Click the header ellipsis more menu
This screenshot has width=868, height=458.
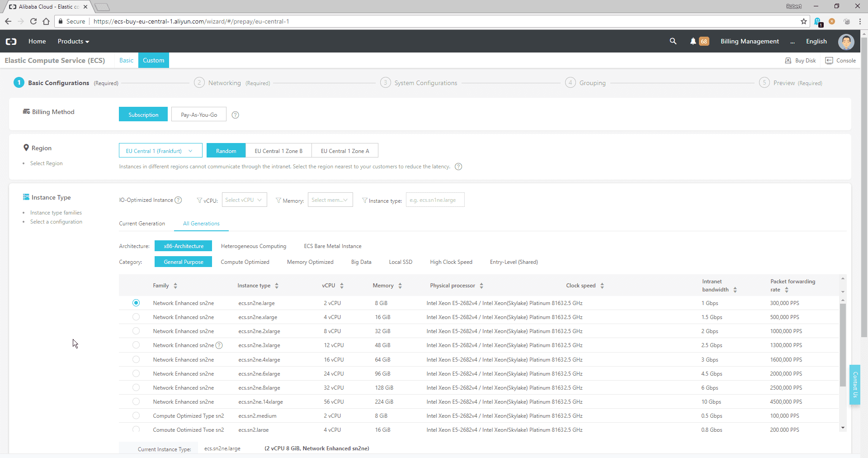[793, 42]
